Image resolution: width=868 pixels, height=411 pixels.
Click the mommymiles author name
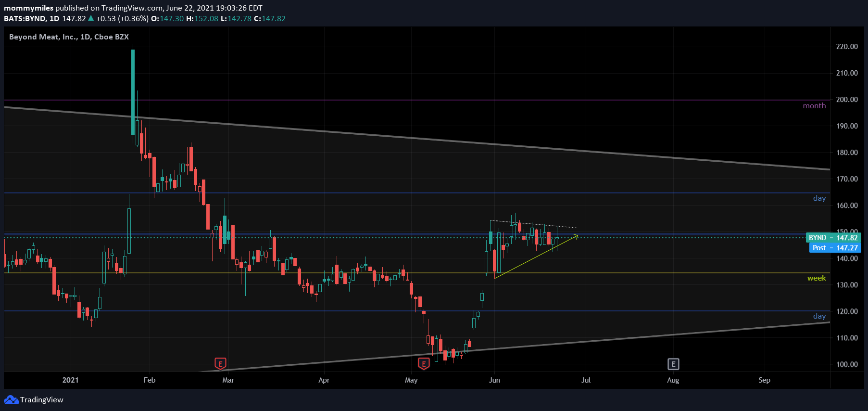(x=29, y=8)
